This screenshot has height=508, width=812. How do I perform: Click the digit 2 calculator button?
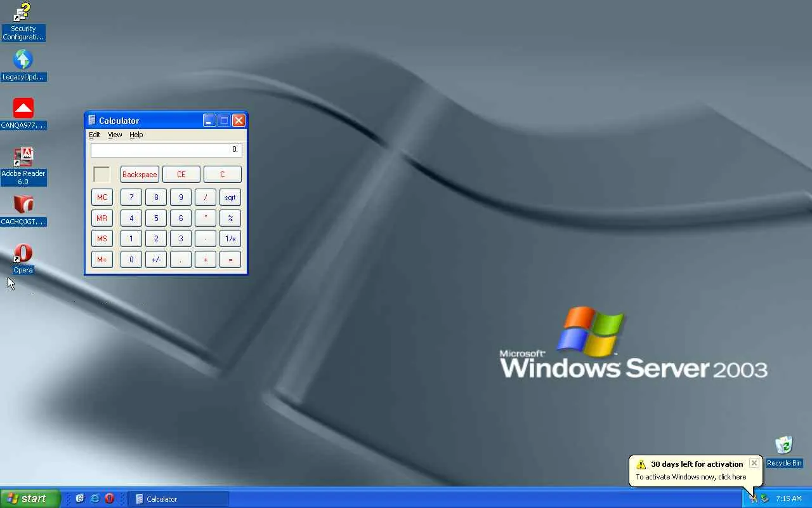click(156, 239)
